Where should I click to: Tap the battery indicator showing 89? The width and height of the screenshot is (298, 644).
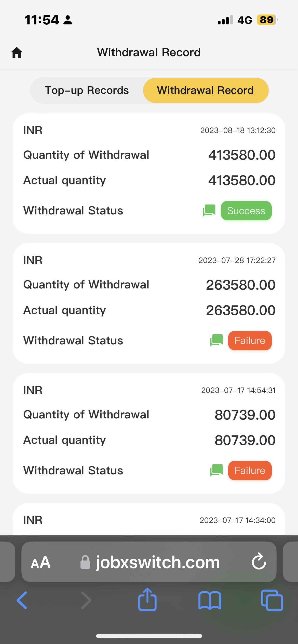pyautogui.click(x=267, y=20)
